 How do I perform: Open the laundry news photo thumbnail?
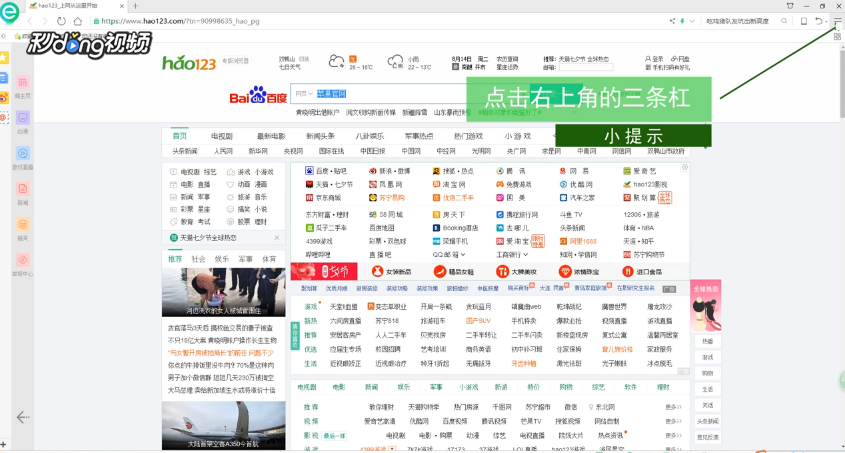tap(224, 292)
